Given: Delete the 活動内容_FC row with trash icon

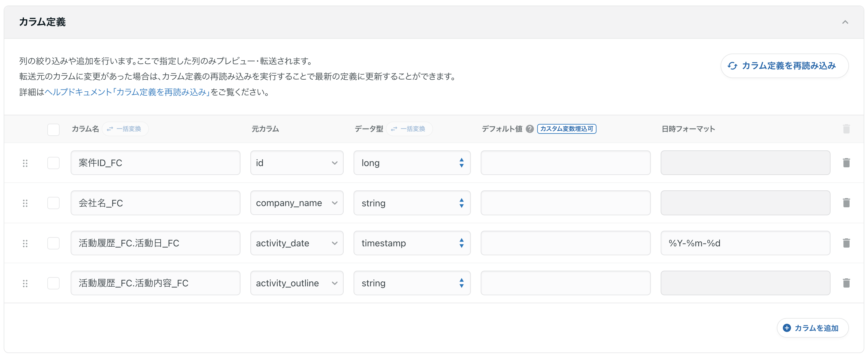Looking at the screenshot, I should point(846,283).
